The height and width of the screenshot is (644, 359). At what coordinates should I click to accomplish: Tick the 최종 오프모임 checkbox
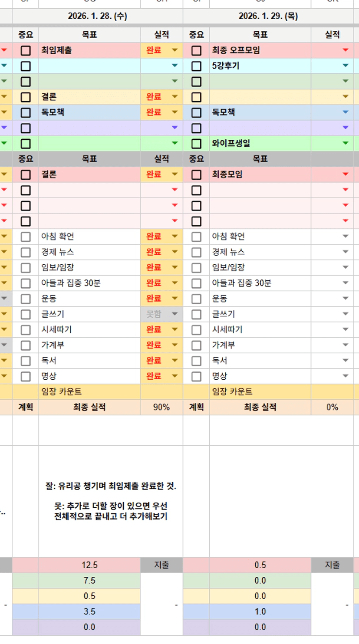(x=196, y=50)
